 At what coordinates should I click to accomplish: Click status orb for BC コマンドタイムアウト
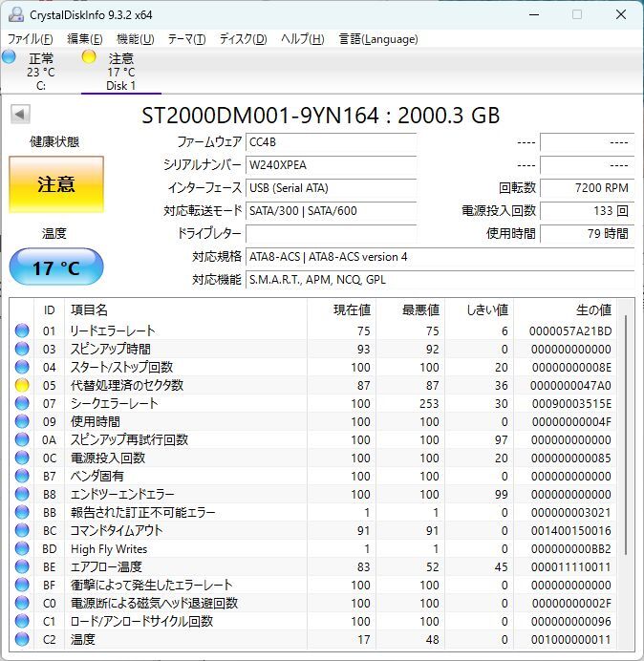click(x=22, y=530)
